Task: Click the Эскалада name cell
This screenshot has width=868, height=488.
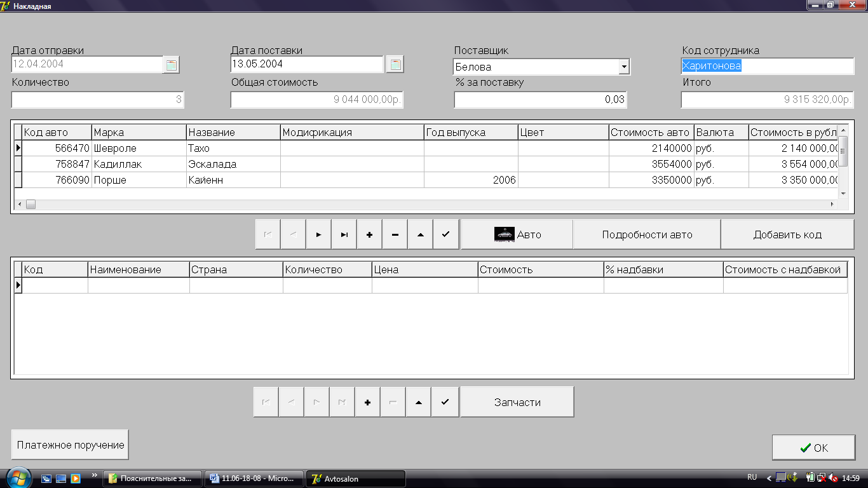Action: tap(233, 164)
